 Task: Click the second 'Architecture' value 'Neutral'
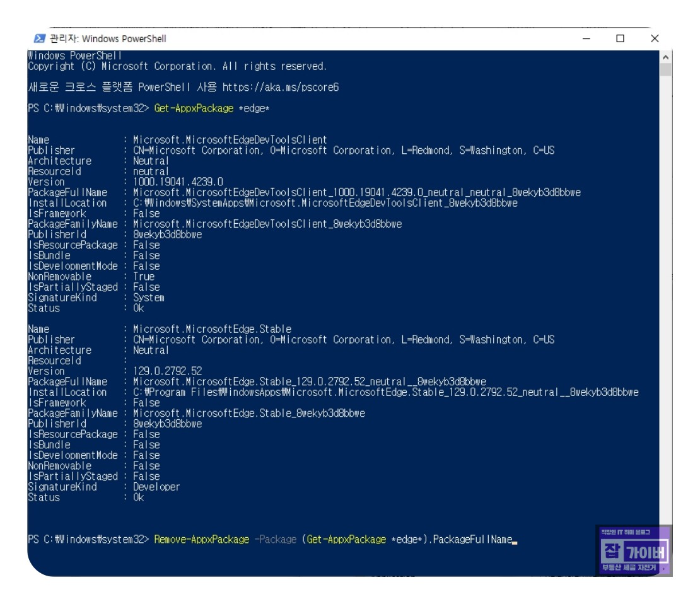pos(151,350)
